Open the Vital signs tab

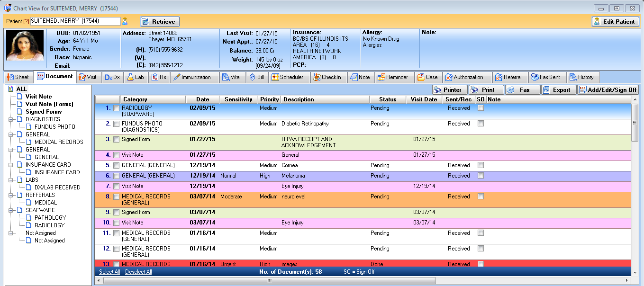click(232, 77)
